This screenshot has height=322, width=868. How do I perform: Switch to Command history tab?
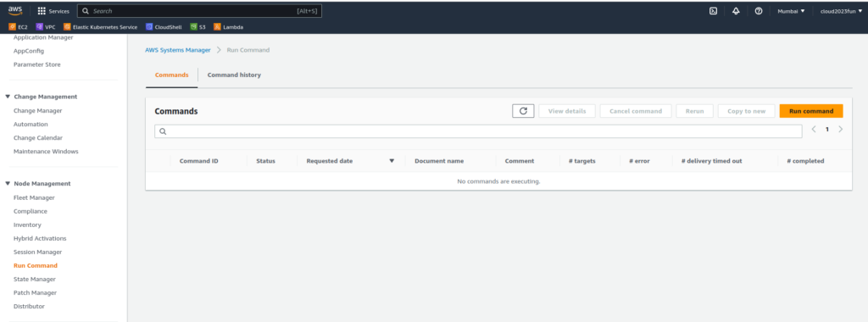coord(234,75)
